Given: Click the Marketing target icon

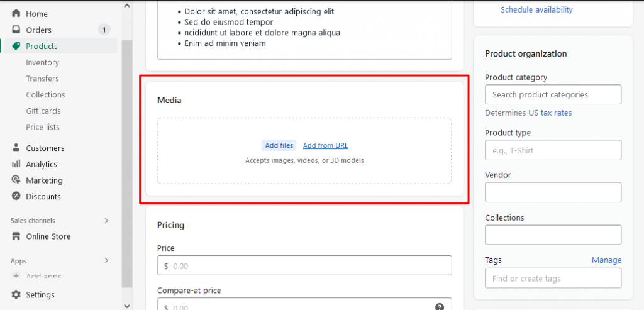Looking at the screenshot, I should tap(16, 180).
